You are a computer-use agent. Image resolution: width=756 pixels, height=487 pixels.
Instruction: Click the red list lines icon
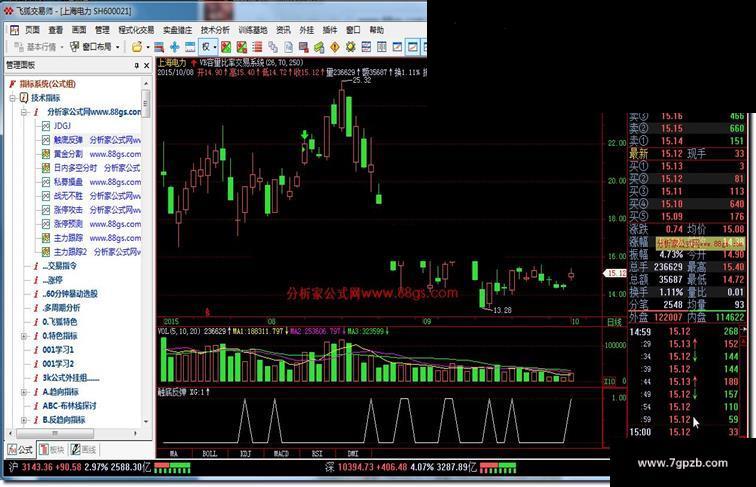click(x=257, y=47)
